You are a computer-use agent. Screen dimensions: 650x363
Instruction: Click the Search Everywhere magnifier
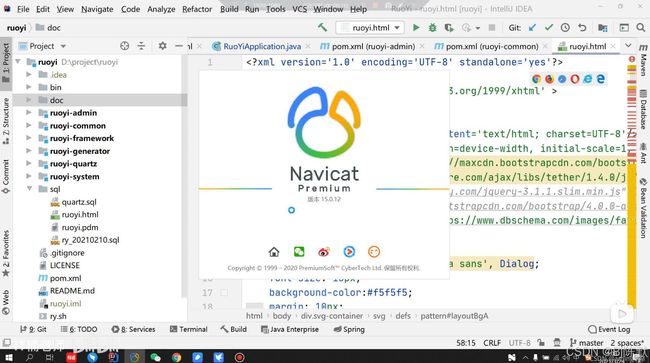coord(641,27)
